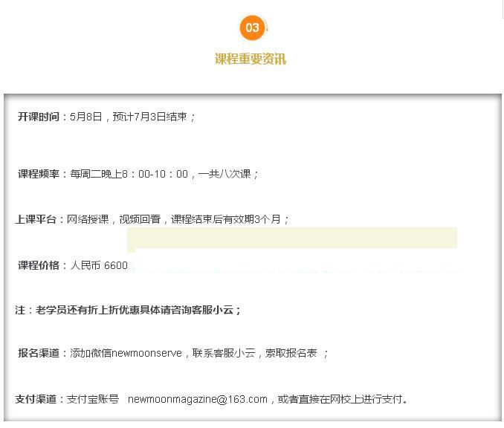Click the newmoonserve WeChat ID
The image size is (504, 428).
click(x=146, y=353)
